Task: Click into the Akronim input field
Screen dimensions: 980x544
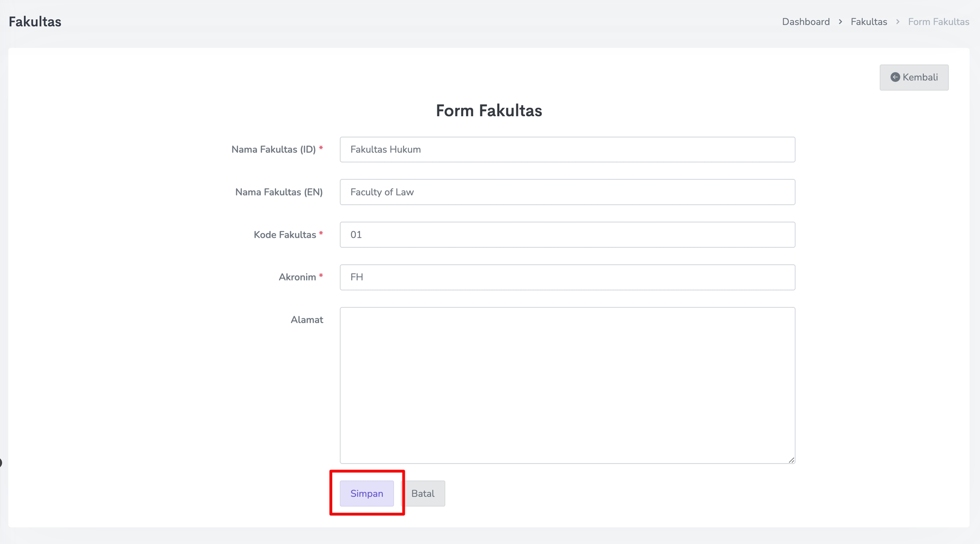Action: click(567, 277)
